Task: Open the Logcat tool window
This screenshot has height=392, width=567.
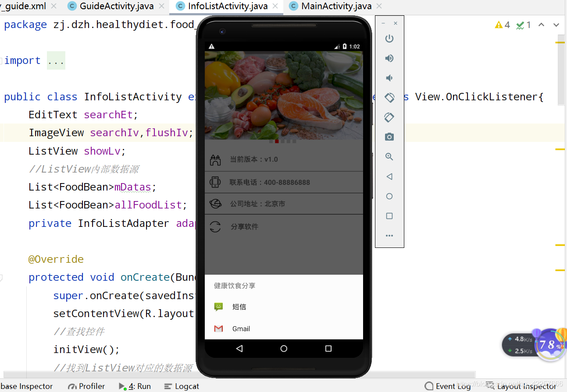Action: click(x=182, y=386)
